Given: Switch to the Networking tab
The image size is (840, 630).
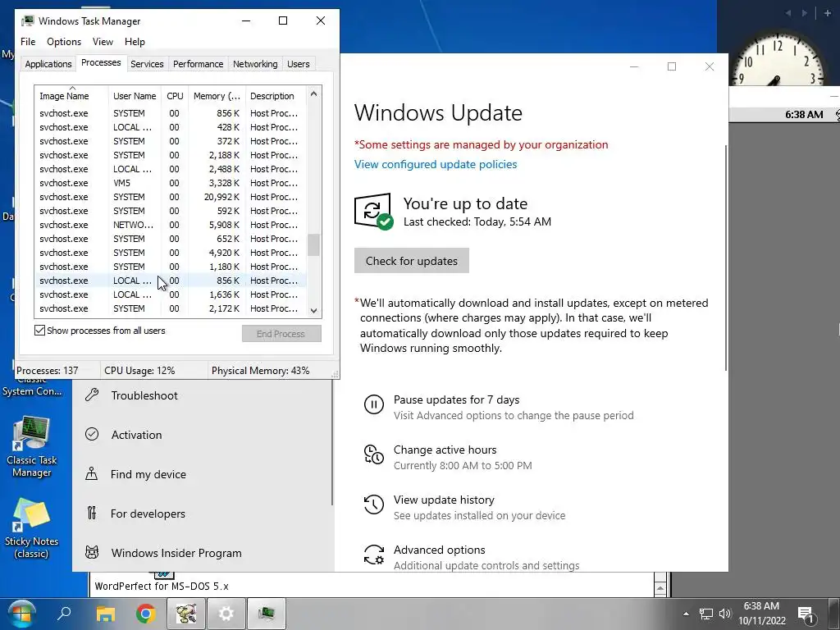Looking at the screenshot, I should click(255, 64).
